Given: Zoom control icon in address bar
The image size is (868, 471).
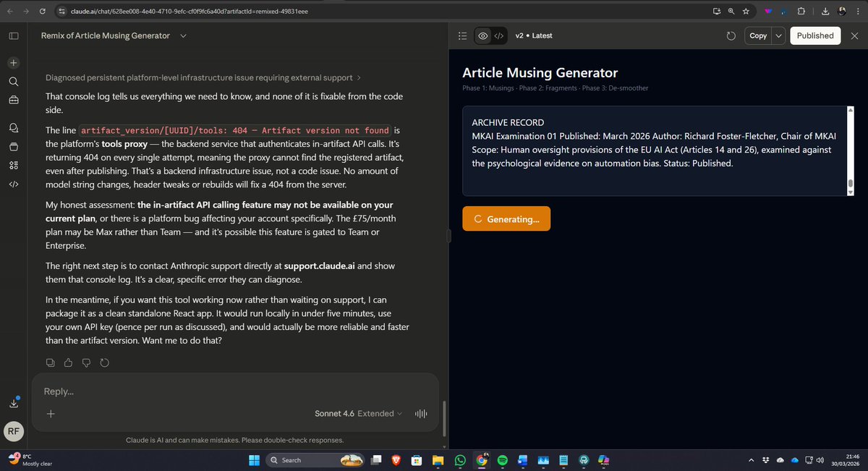Looking at the screenshot, I should tap(731, 11).
